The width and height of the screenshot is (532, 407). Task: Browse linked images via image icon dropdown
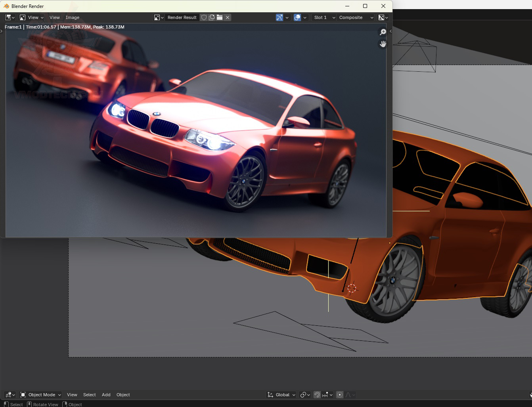(159, 17)
